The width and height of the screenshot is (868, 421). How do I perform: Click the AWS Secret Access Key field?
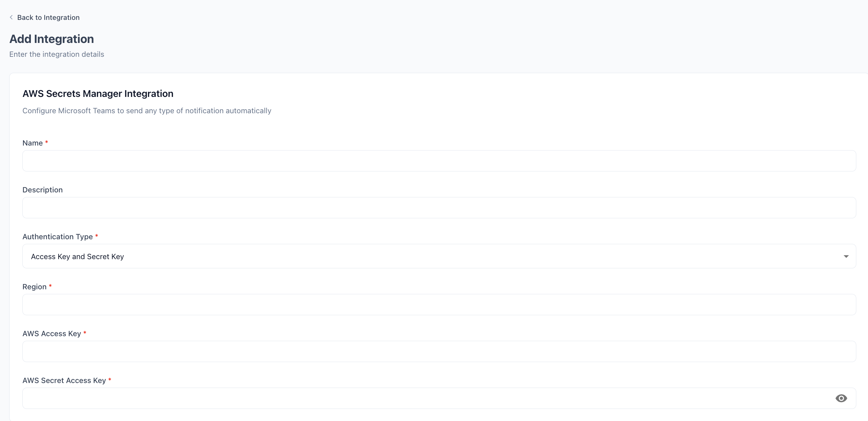439,398
